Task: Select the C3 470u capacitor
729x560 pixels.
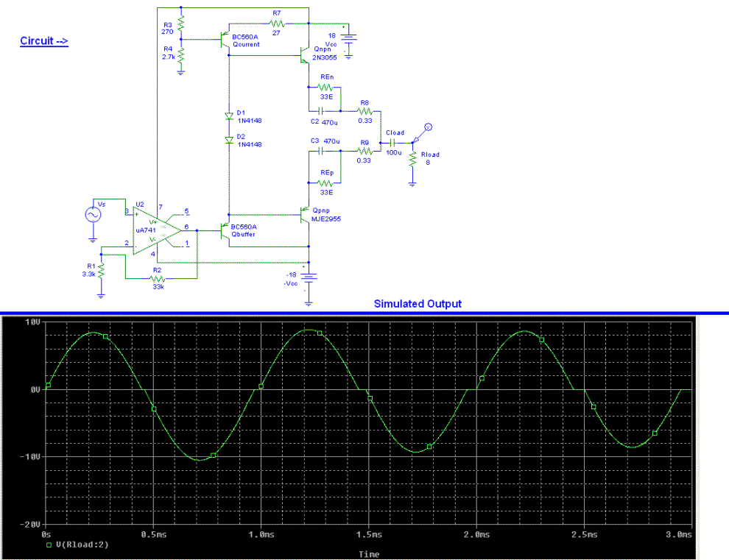Action: (321, 151)
